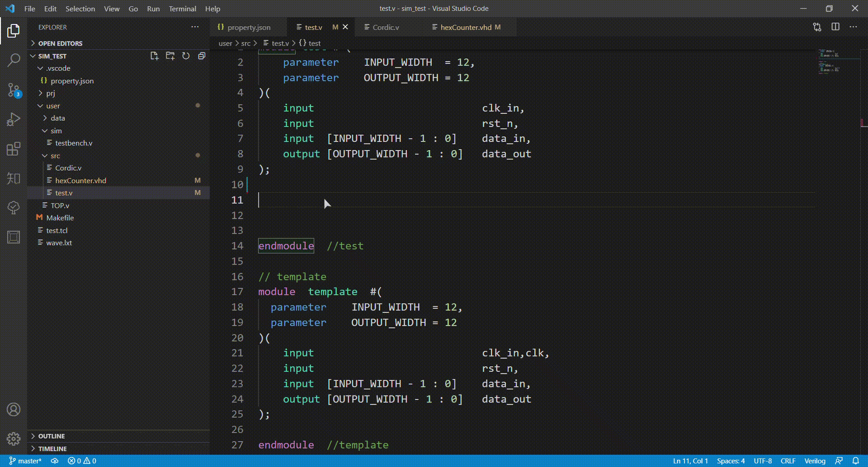Open property.json in the file tree
This screenshot has width=868, height=467.
click(x=118, y=81)
